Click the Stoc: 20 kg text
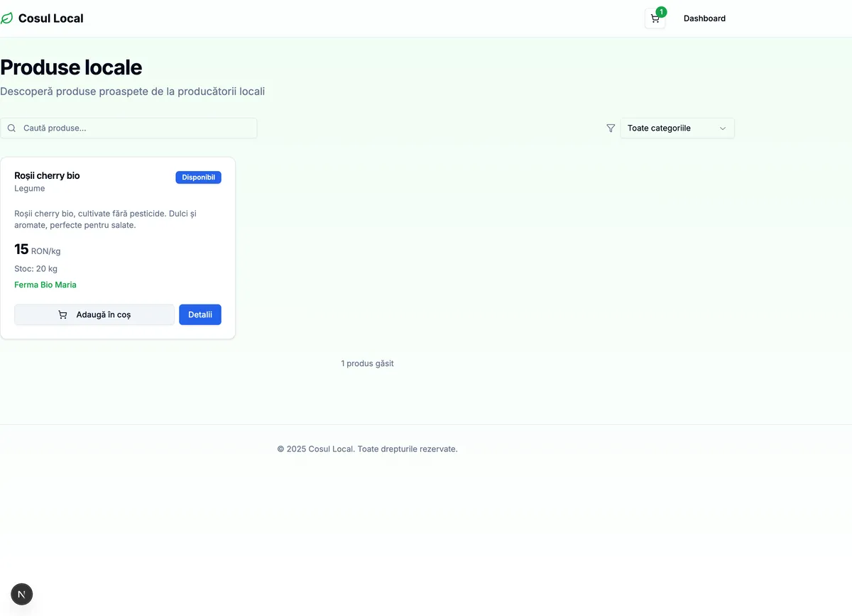 (x=36, y=269)
